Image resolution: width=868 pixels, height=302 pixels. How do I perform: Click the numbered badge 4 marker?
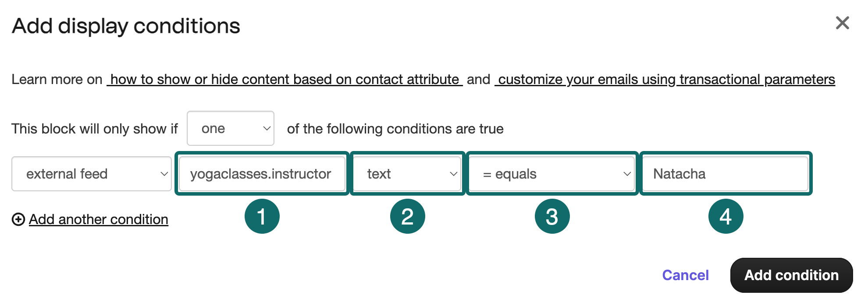(726, 216)
